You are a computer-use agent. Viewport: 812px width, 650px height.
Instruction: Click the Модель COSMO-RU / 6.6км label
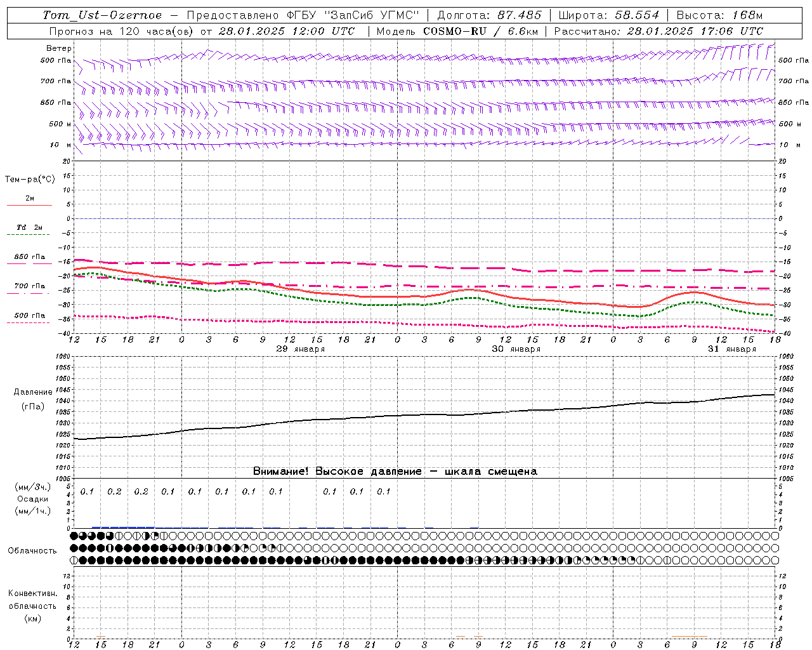[457, 31]
